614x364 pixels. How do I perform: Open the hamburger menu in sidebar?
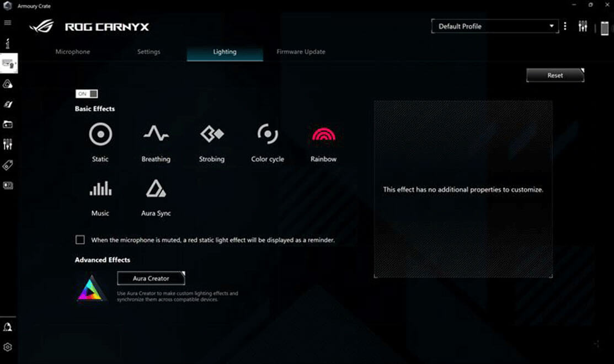pyautogui.click(x=7, y=23)
